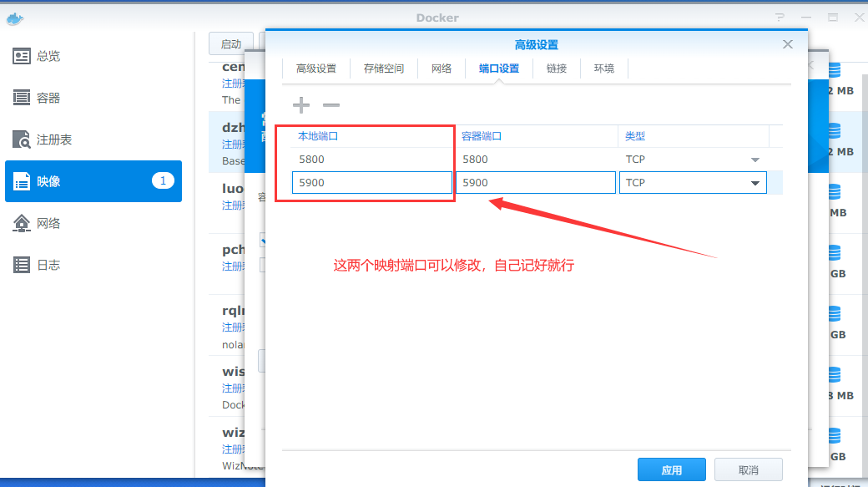This screenshot has height=487, width=868.
Task: Click the Docker whale icon in title bar
Action: [x=15, y=18]
